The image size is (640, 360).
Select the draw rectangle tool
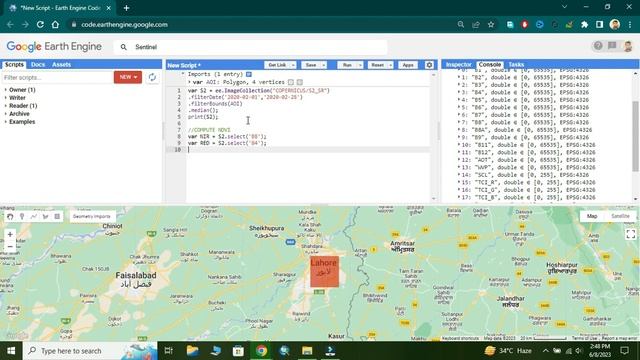click(x=57, y=216)
